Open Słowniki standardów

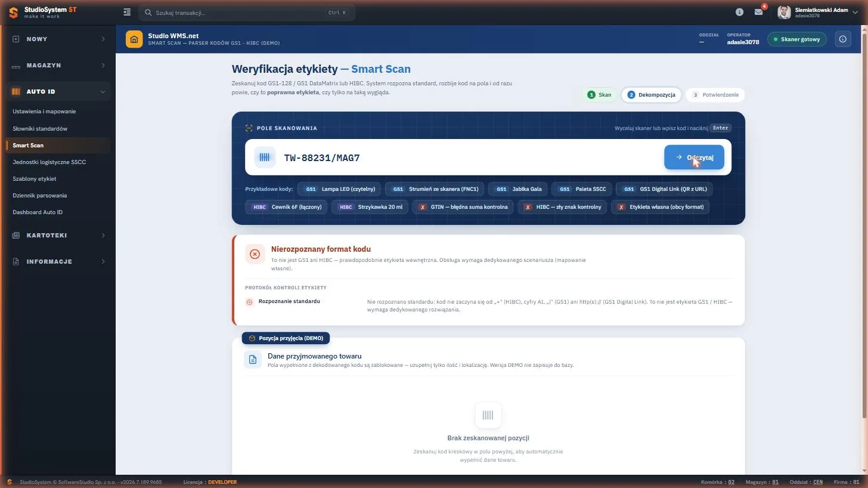pos(57,128)
